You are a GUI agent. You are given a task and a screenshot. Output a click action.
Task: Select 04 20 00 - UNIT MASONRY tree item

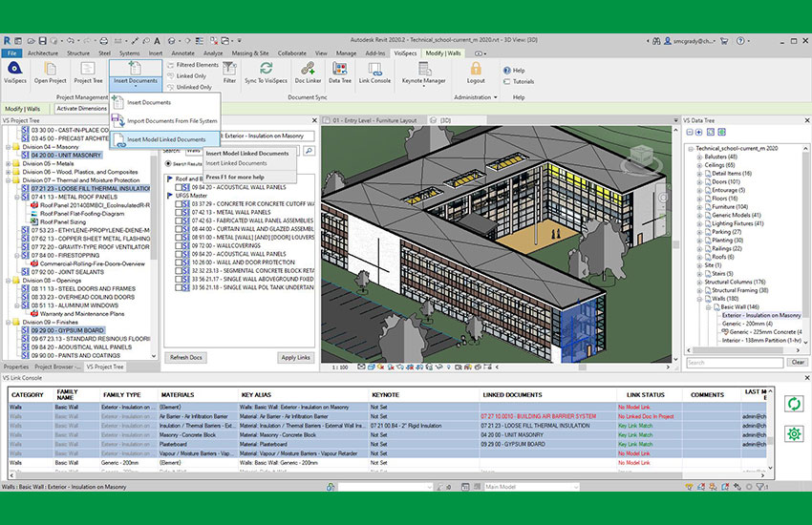pos(66,156)
